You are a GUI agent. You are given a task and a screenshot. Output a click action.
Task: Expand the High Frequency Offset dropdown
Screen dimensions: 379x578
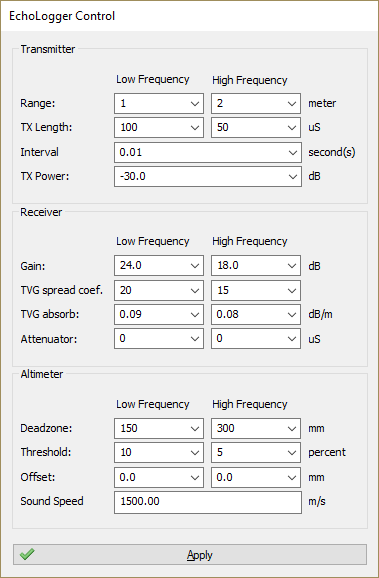[256, 477]
